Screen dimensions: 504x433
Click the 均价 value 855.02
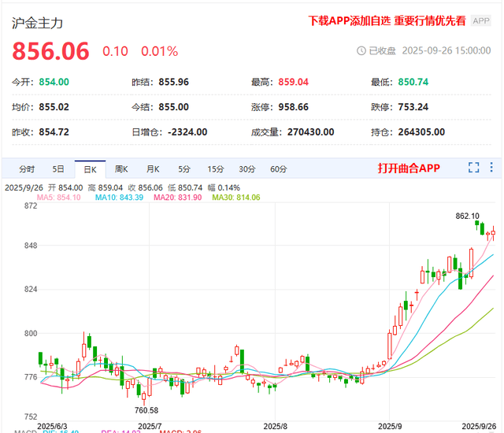pyautogui.click(x=54, y=107)
